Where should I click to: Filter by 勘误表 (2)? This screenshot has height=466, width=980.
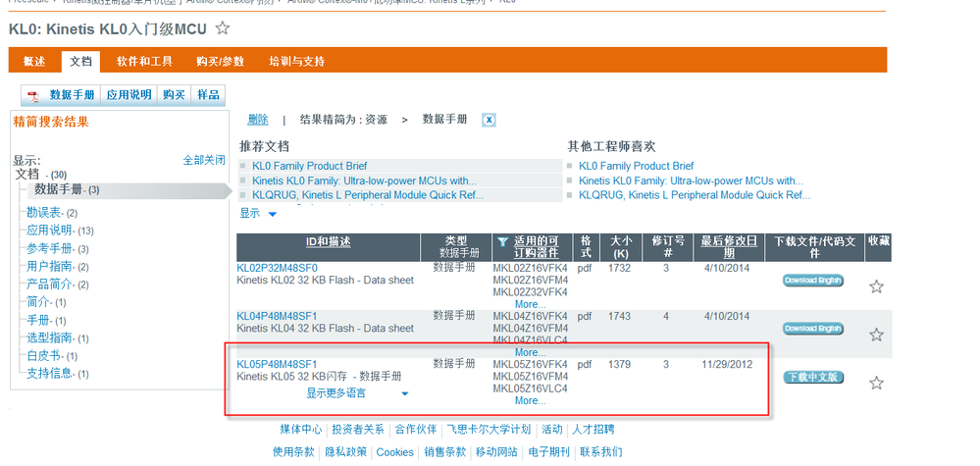[x=52, y=212]
